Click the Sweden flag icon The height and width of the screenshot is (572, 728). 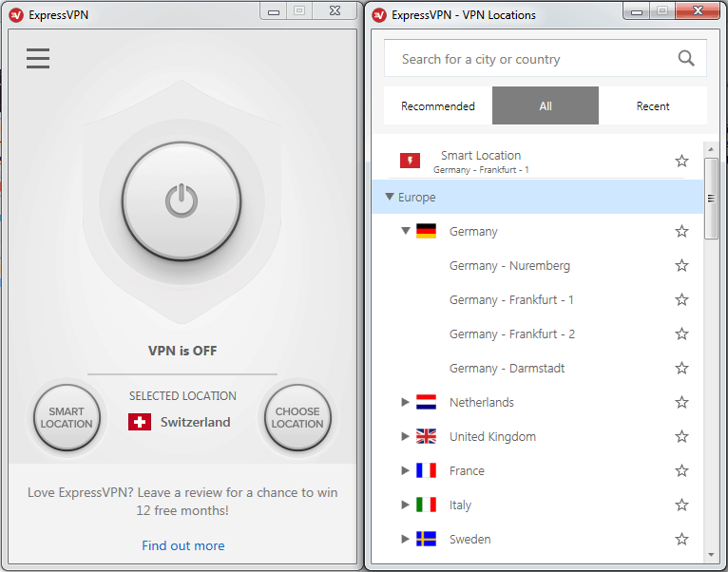(426, 539)
